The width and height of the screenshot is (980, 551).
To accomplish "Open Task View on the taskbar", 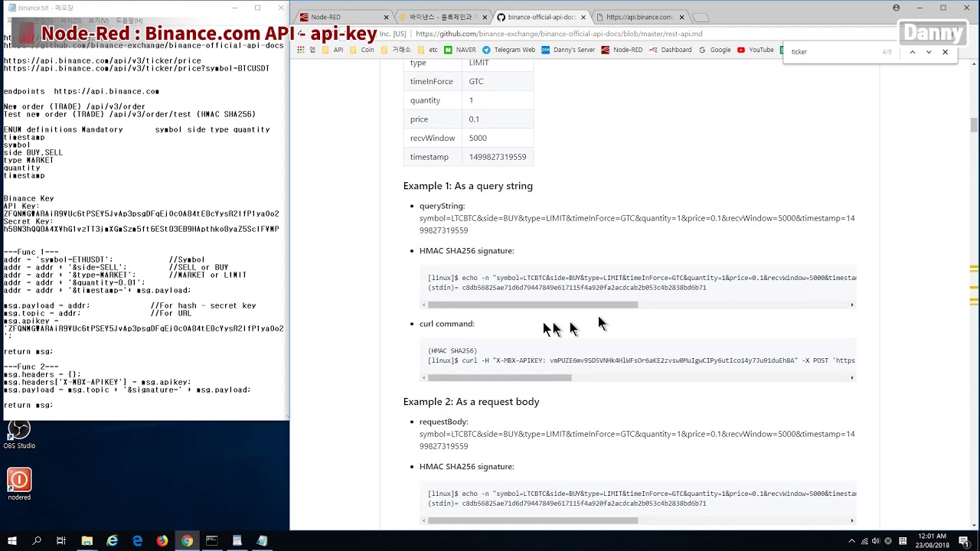I will pyautogui.click(x=61, y=541).
